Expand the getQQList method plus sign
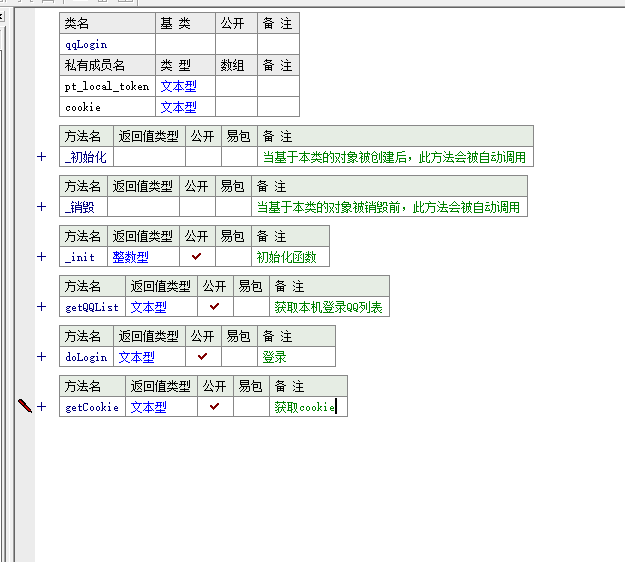 (42, 307)
